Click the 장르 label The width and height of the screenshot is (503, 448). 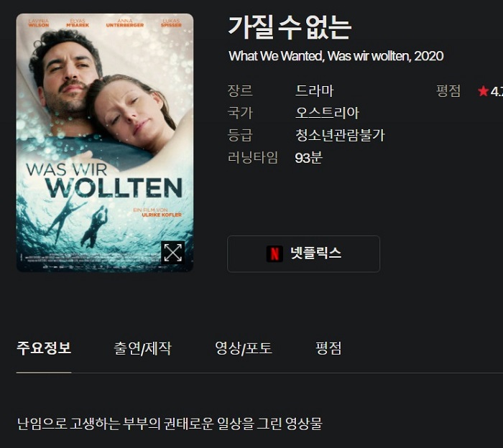240,90
